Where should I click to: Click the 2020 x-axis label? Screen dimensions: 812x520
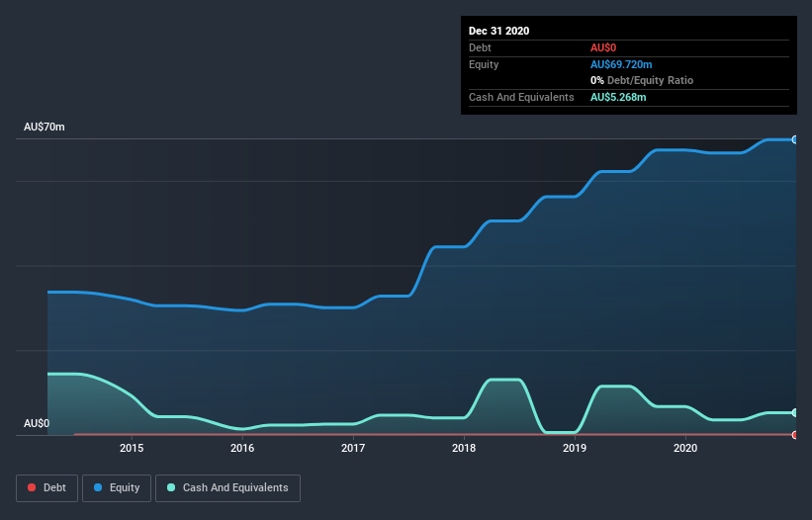point(685,448)
